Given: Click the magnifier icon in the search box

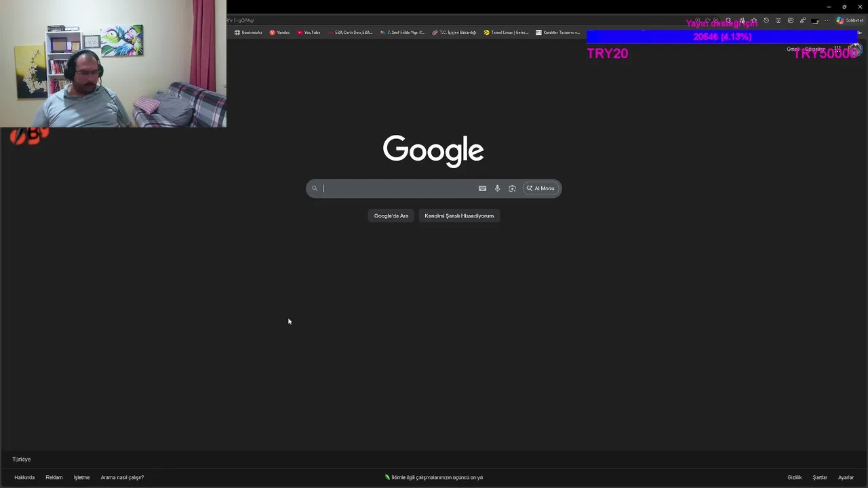Looking at the screenshot, I should [x=315, y=188].
